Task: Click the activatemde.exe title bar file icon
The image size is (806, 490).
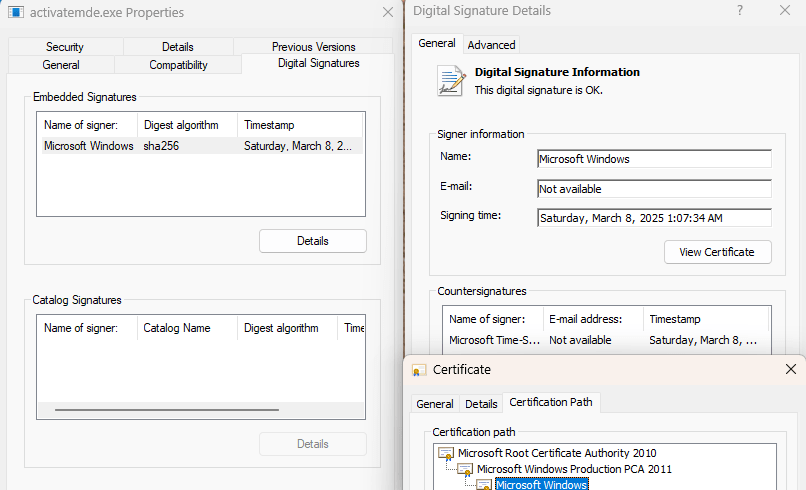Action: point(15,12)
